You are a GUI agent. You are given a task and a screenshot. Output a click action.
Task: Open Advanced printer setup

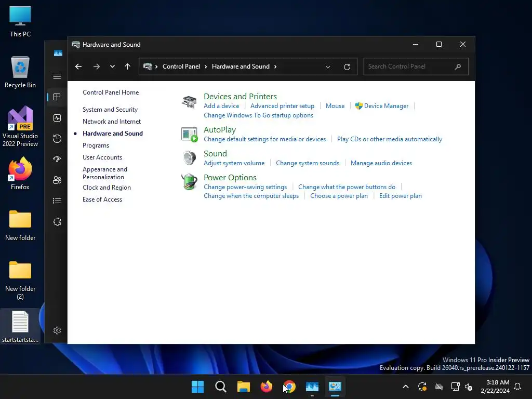tap(282, 106)
